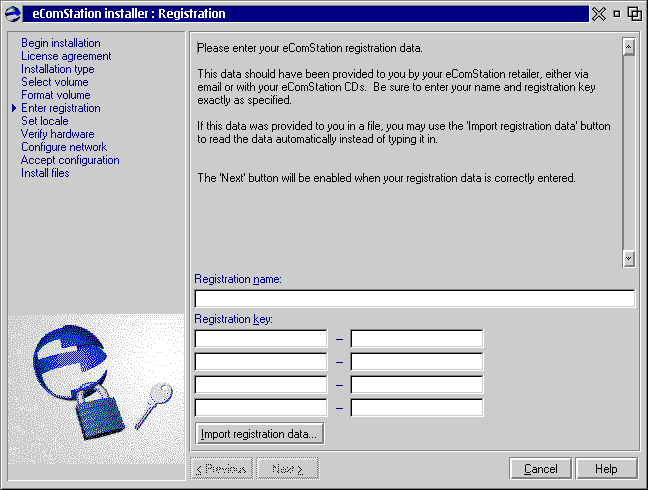Screen dimensions: 648x490
Task: Click the sentence about the 'Next' button being enabled
Action: click(386, 178)
